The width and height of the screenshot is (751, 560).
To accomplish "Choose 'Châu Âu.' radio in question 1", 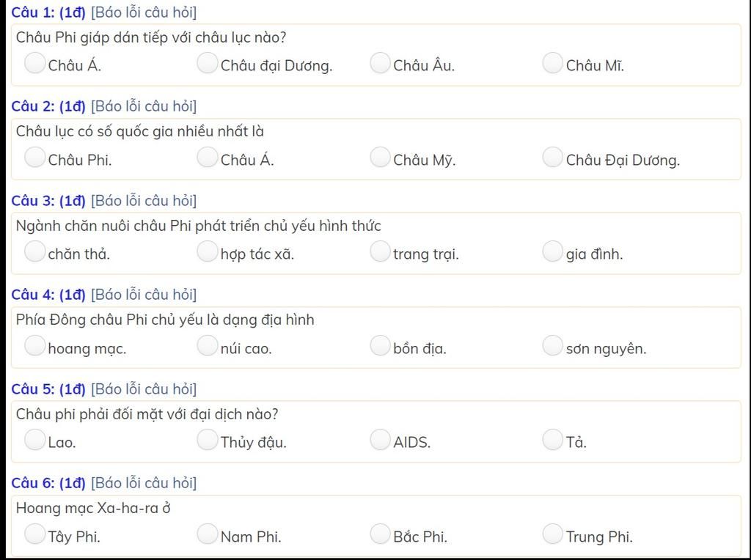I will click(x=380, y=63).
